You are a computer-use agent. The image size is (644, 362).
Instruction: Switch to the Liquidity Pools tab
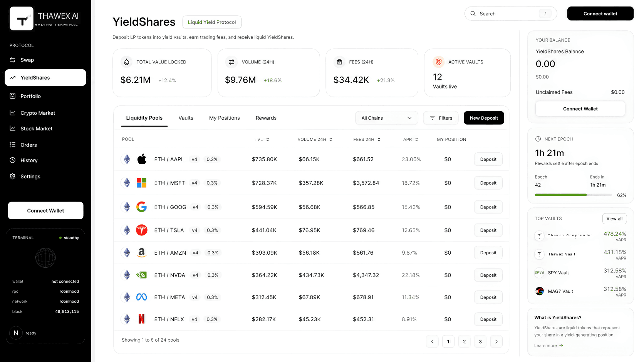144,118
